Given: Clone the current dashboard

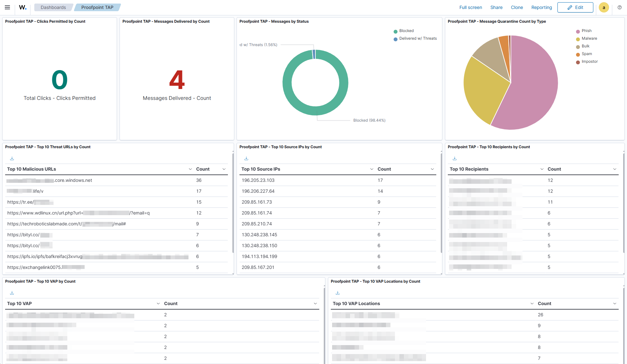Looking at the screenshot, I should click(x=517, y=7).
